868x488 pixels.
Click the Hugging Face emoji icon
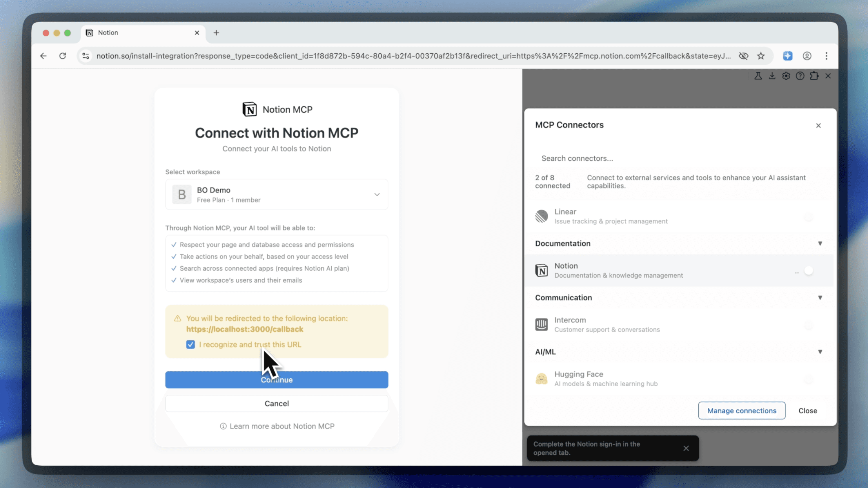point(542,379)
